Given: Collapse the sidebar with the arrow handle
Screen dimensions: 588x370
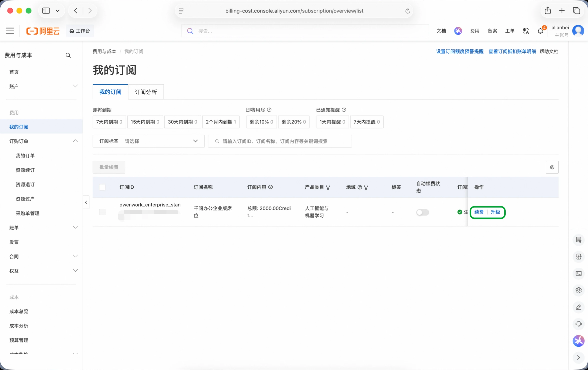Looking at the screenshot, I should (86, 202).
